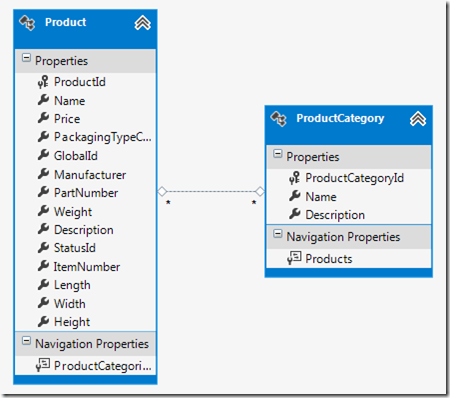Image resolution: width=450 pixels, height=398 pixels.
Task: Collapse the ProductCategory entity with chevron
Action: click(418, 119)
